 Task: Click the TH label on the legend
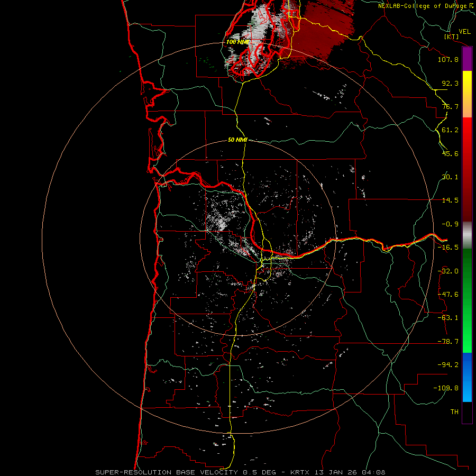point(454,412)
